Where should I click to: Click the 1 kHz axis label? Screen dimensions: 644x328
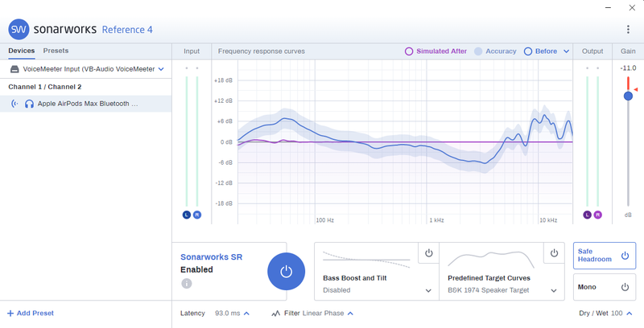436,220
